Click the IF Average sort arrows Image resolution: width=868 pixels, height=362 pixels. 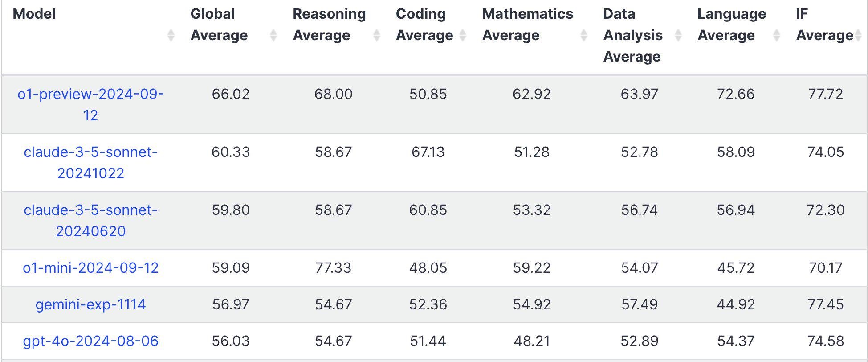(x=858, y=35)
